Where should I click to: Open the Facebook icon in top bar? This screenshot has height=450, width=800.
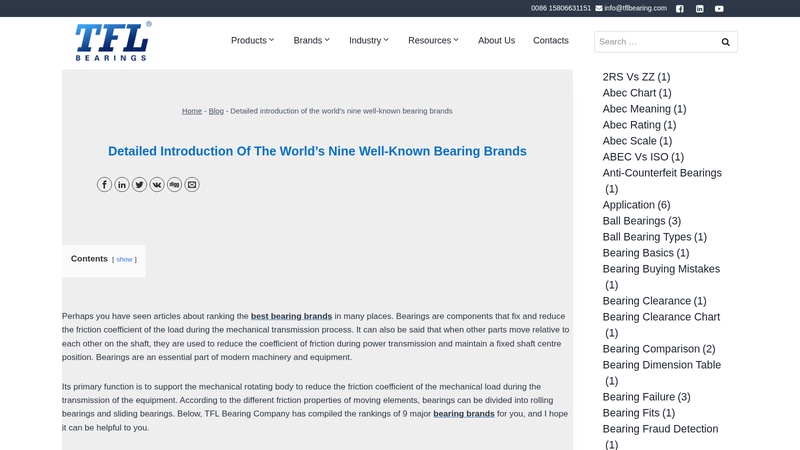680,9
